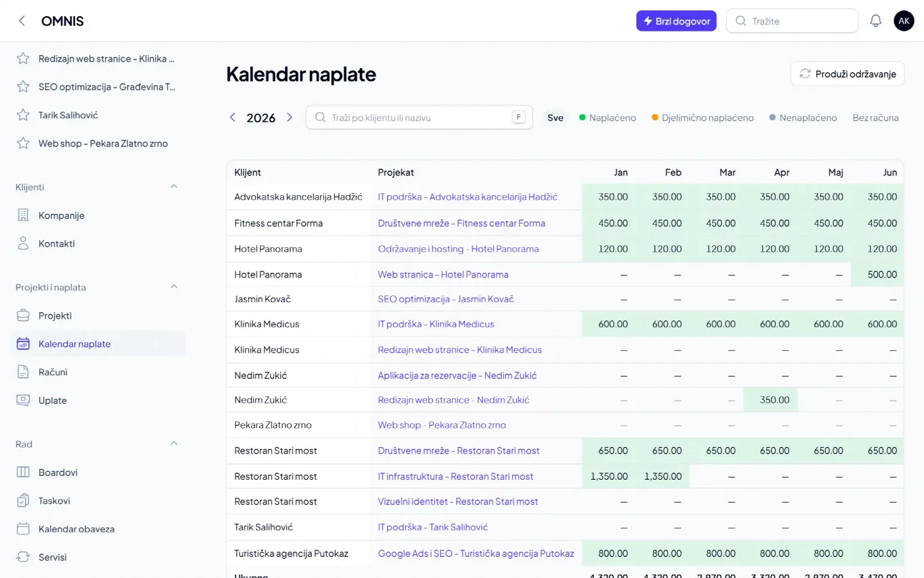
Task: Open IT podrška - Klinika Medicus project link
Action: click(436, 324)
